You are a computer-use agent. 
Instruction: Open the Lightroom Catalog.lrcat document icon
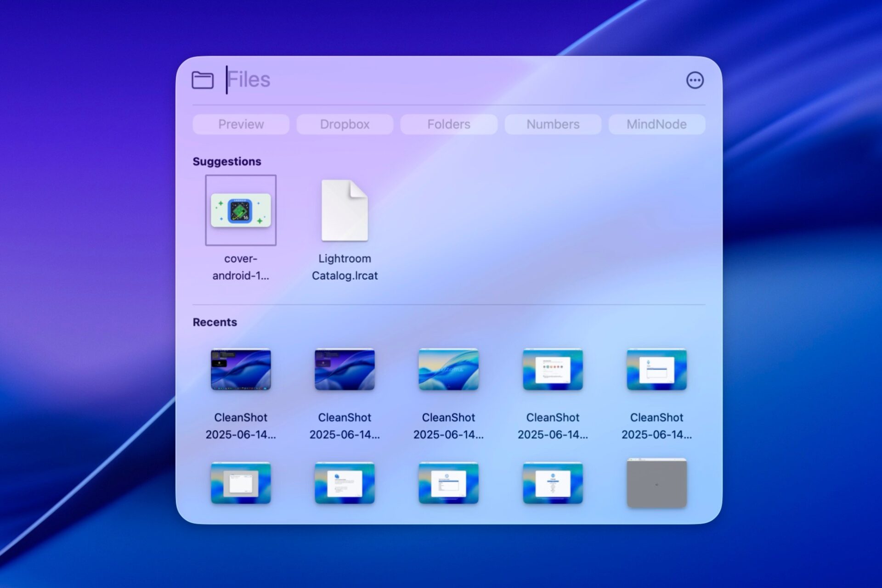click(x=345, y=211)
